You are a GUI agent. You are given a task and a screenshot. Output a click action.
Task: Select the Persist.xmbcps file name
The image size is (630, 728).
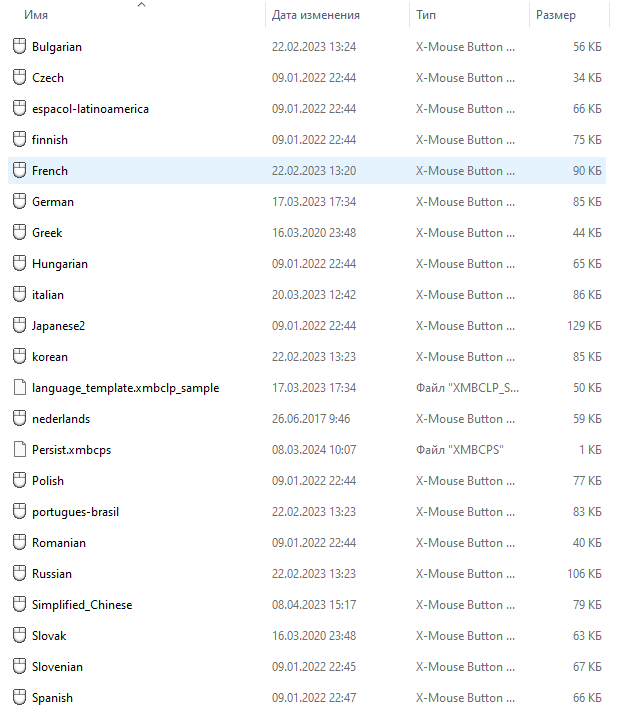(71, 450)
